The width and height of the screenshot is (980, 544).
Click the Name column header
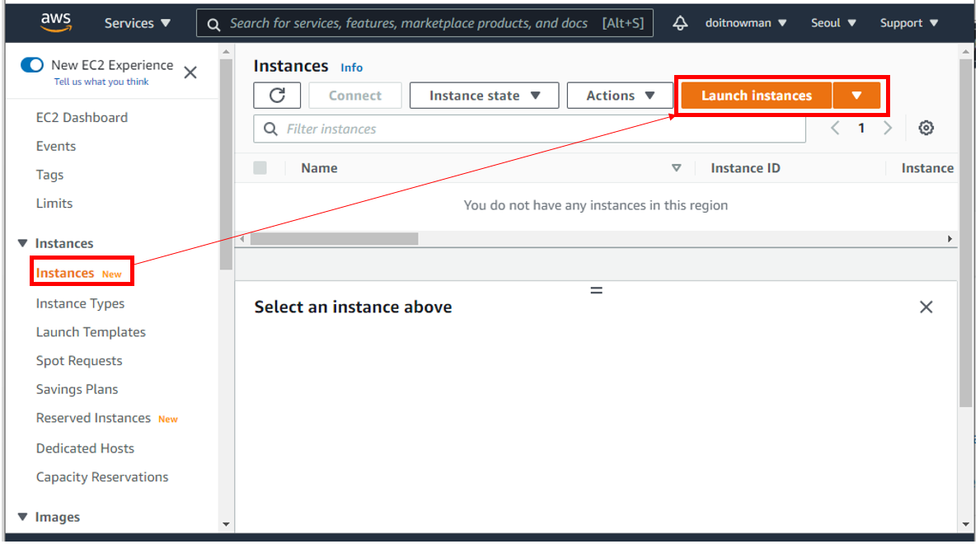319,168
